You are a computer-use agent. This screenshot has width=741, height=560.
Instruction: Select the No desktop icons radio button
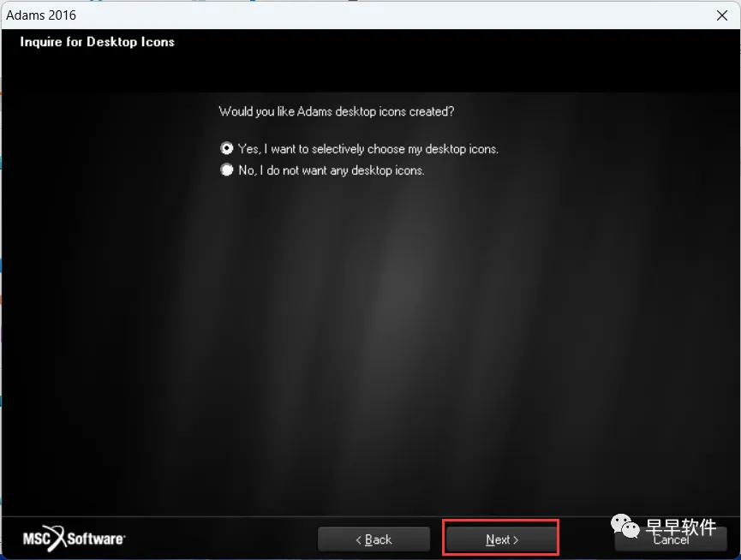tap(227, 170)
